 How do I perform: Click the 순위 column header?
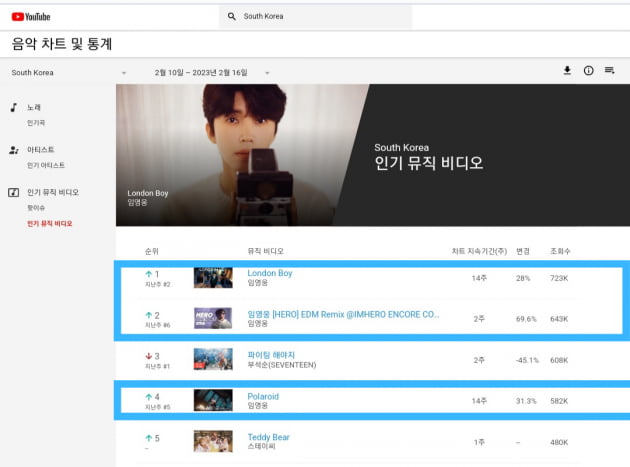tap(151, 251)
